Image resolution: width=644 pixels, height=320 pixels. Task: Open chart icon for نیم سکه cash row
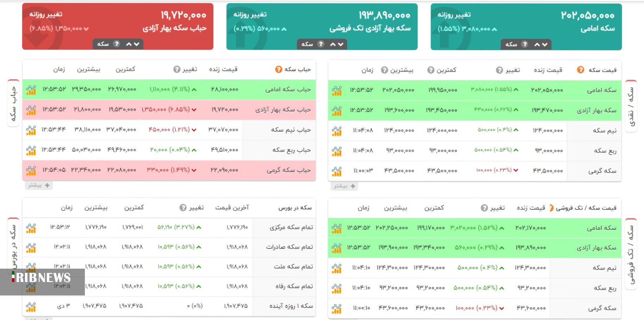click(x=337, y=131)
